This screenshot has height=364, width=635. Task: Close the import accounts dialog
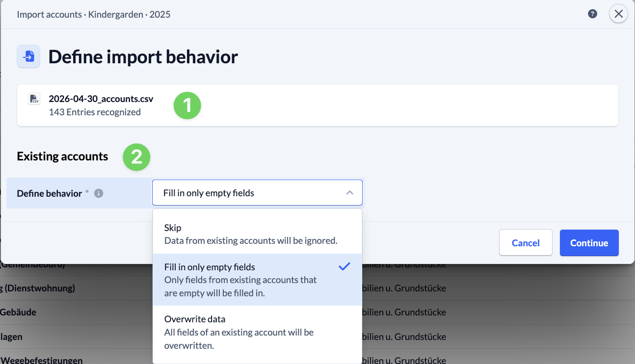pos(618,14)
